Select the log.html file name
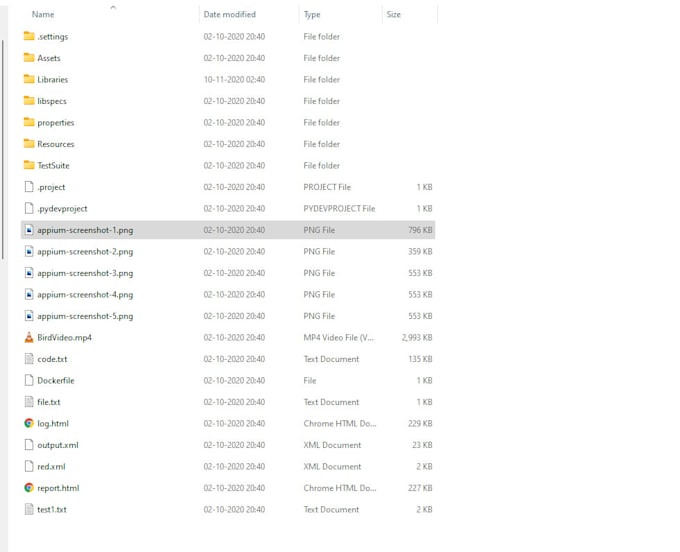Image resolution: width=680 pixels, height=552 pixels. 53,424
